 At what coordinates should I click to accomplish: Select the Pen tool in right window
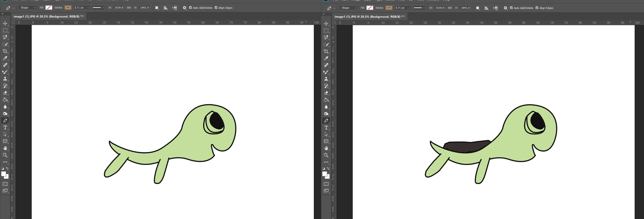pyautogui.click(x=326, y=121)
